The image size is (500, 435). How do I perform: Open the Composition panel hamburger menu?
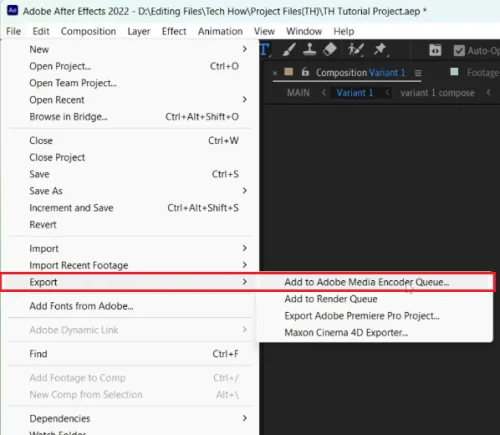point(418,73)
